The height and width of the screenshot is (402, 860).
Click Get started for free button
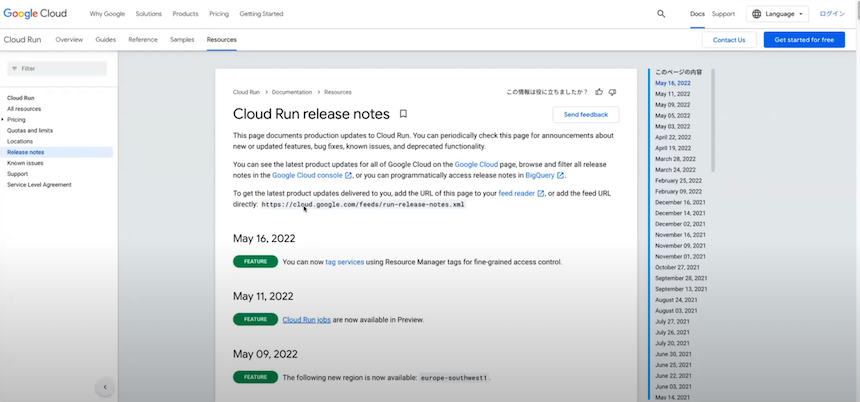[804, 39]
